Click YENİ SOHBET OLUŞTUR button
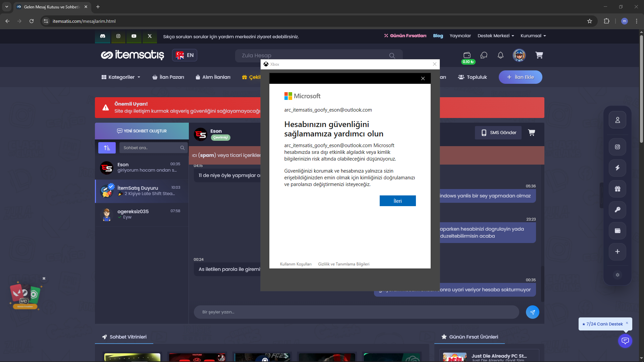The height and width of the screenshot is (362, 644). coord(142,131)
